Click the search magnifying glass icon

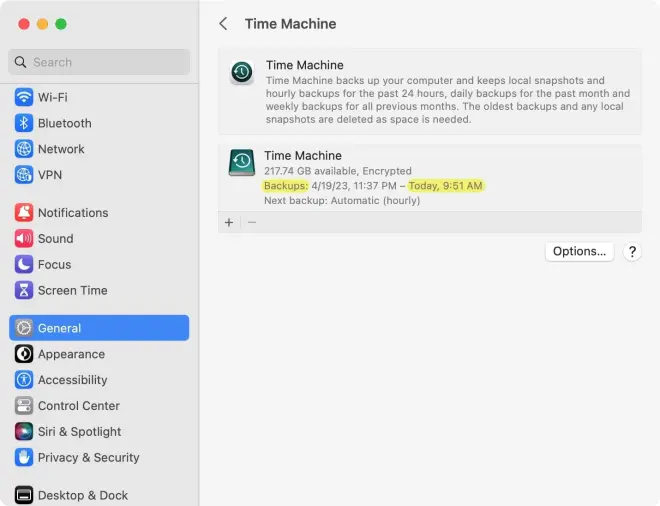point(20,62)
